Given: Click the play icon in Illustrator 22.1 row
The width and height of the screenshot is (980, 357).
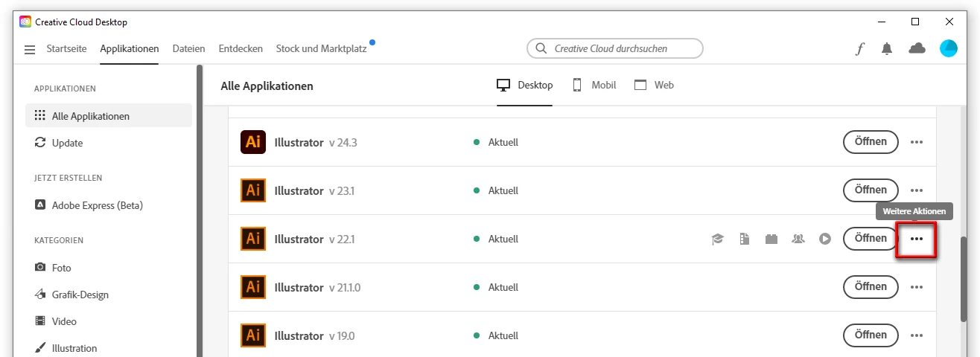Looking at the screenshot, I should [x=825, y=239].
